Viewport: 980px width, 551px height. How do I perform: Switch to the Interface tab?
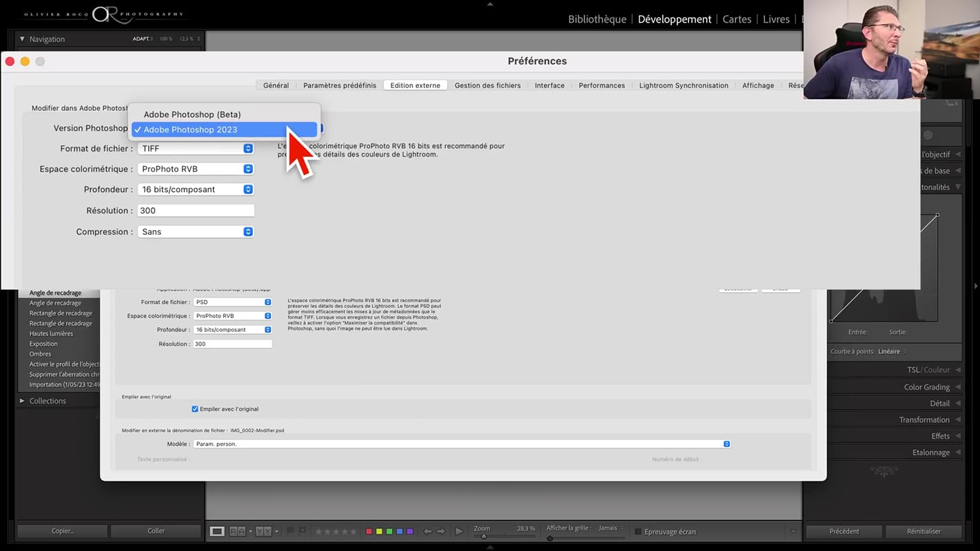tap(549, 85)
